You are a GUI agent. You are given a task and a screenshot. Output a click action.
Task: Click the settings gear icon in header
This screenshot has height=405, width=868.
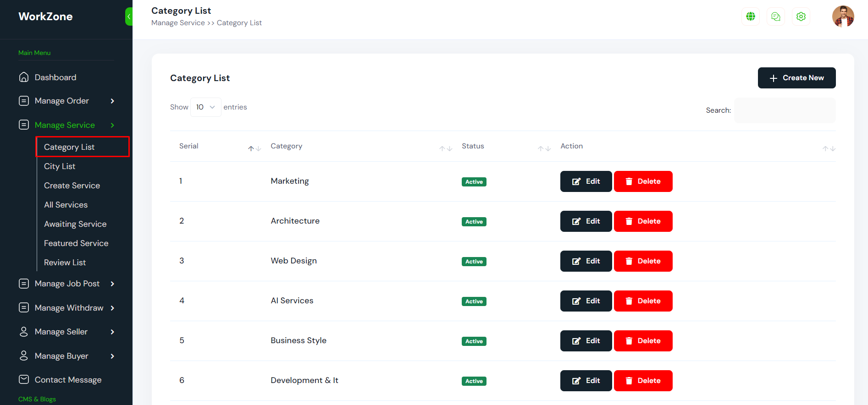coord(801,16)
